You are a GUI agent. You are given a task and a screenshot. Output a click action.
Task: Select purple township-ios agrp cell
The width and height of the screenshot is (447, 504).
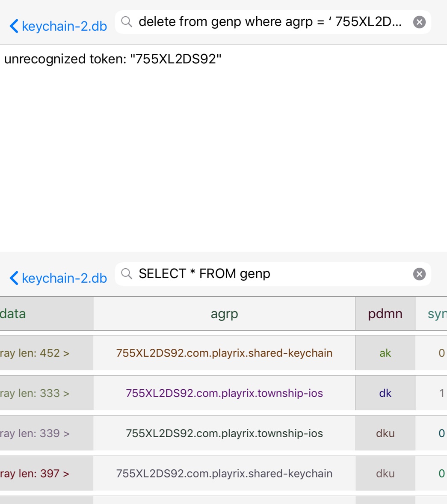click(x=224, y=393)
